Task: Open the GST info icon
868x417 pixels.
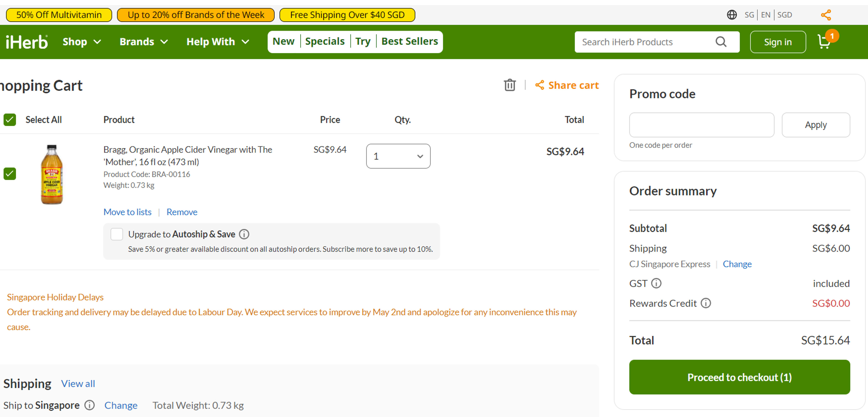Action: coord(656,283)
